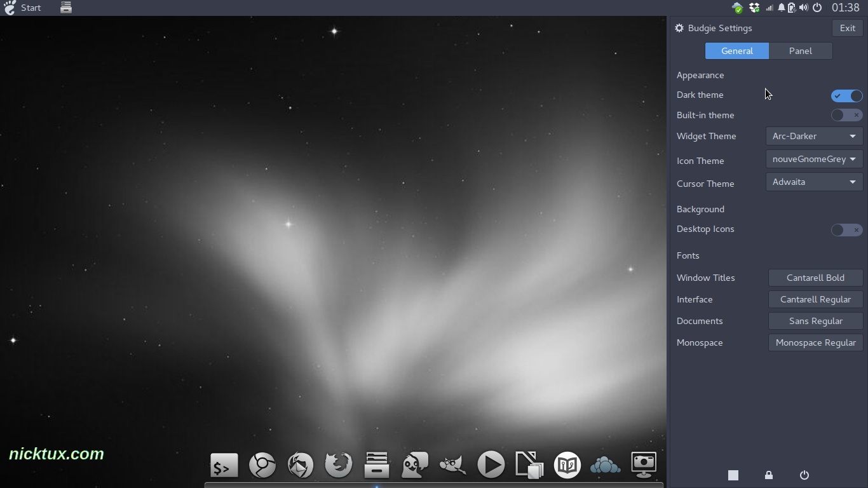Open the notifications bell in top panel
The width and height of the screenshot is (868, 488).
782,8
